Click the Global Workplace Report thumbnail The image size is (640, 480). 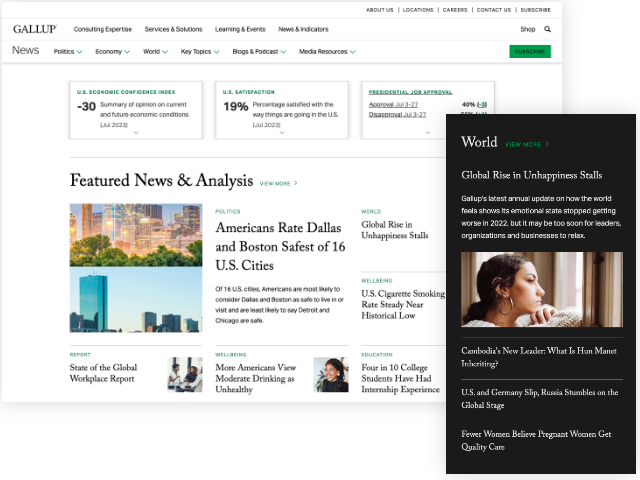coord(185,375)
